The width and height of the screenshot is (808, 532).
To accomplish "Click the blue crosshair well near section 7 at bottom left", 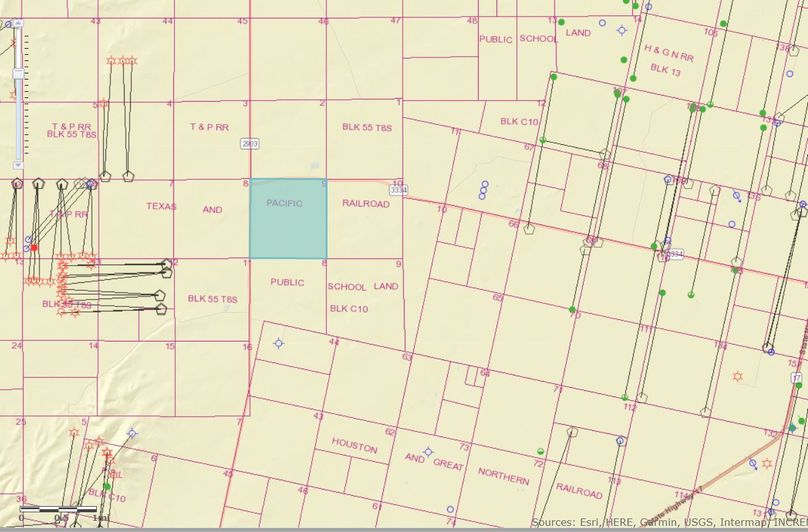I will click(132, 434).
